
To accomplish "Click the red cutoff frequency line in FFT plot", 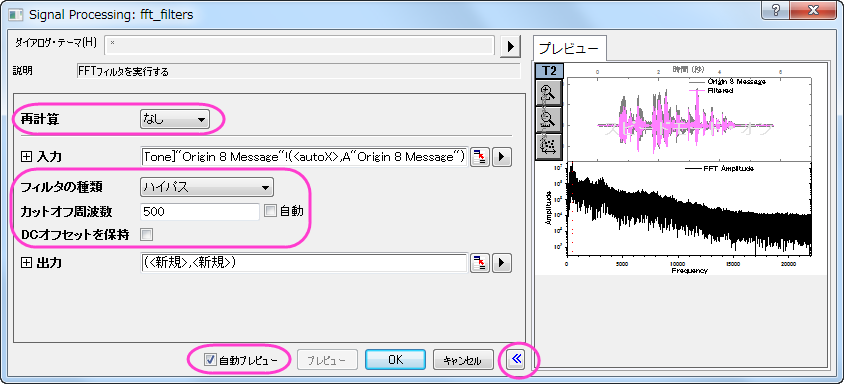I will [x=572, y=210].
